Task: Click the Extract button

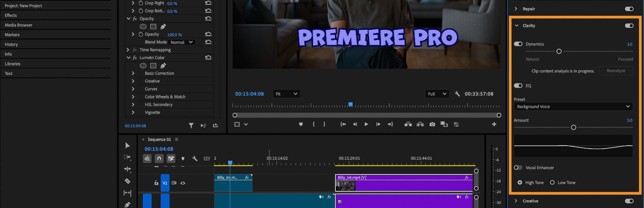Action: pos(420,124)
